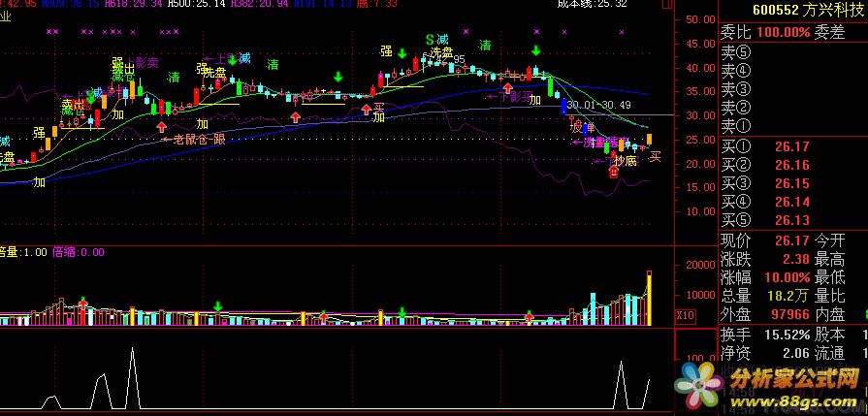The width and height of the screenshot is (868, 416).
Task: Click the 30.01-30.49 gap price label
Action: click(x=599, y=105)
